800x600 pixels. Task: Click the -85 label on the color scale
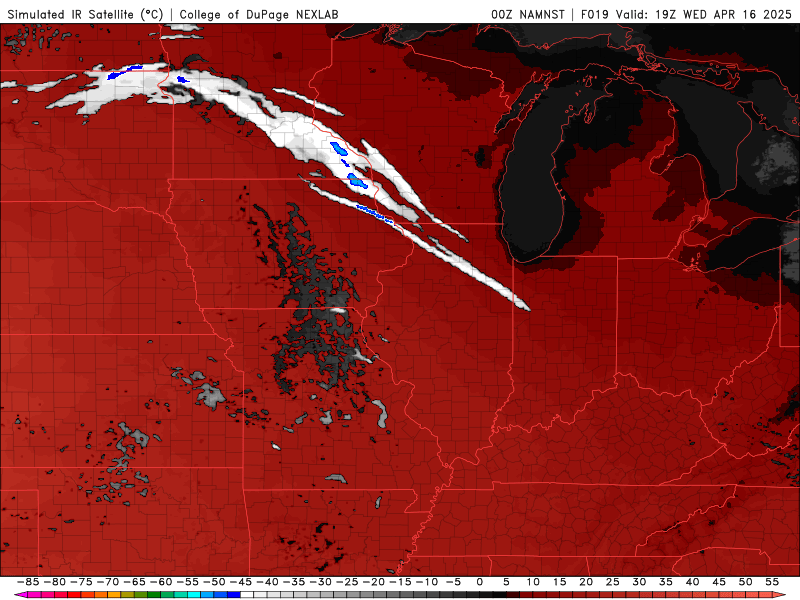28,582
